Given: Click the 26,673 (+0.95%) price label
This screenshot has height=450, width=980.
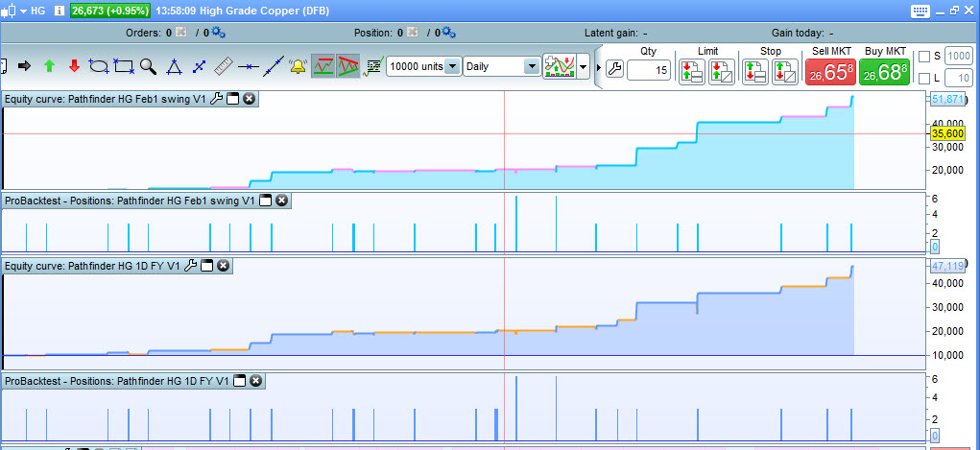Looking at the screenshot, I should coord(110,11).
